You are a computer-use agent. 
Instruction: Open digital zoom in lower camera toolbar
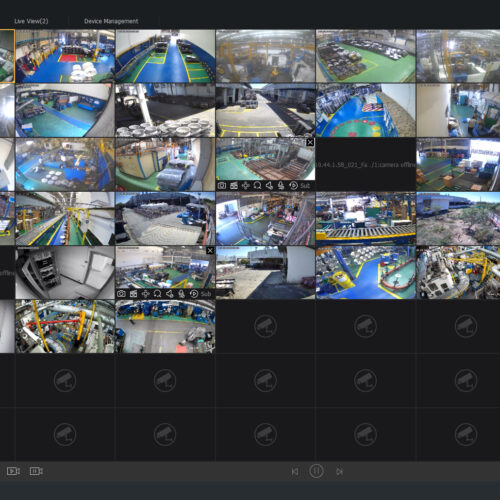[x=157, y=294]
